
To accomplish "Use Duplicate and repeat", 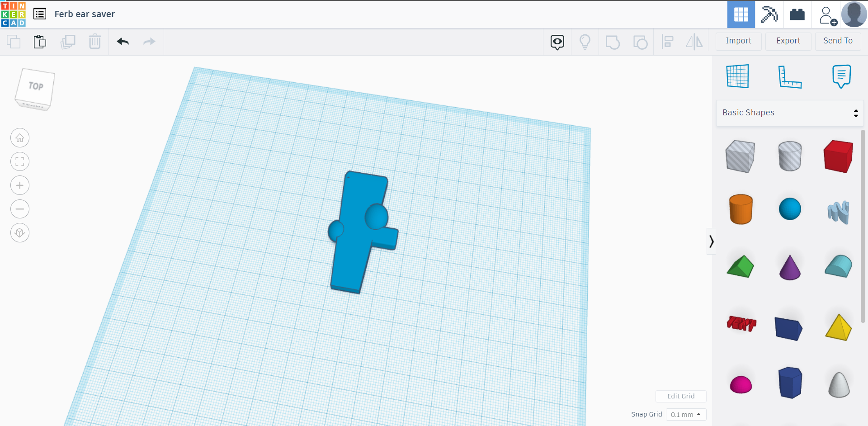I will pos(68,42).
